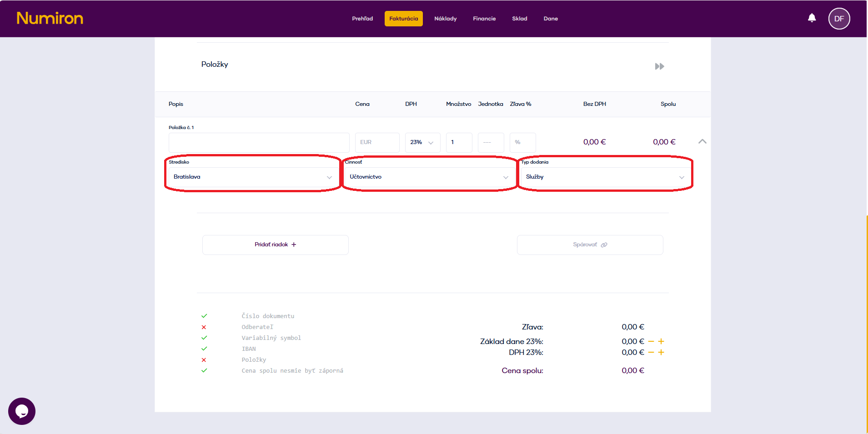Collapse item row 1 details with the chevron
The height and width of the screenshot is (434, 868).
coord(702,142)
